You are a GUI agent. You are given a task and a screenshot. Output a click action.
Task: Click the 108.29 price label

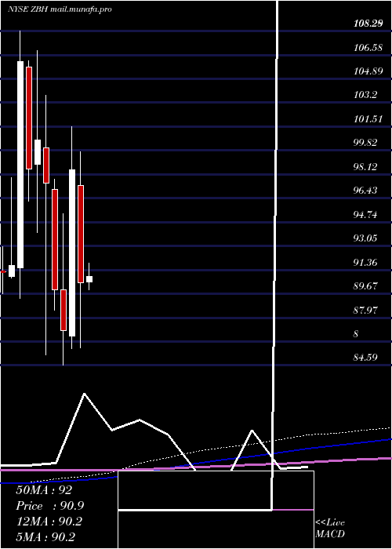368,24
